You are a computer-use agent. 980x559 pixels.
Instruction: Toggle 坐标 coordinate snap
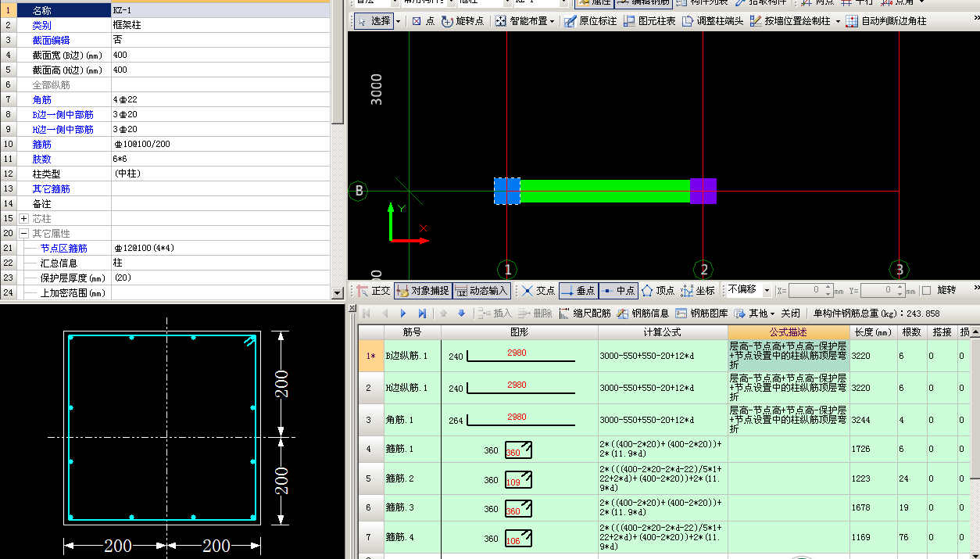pyautogui.click(x=697, y=290)
